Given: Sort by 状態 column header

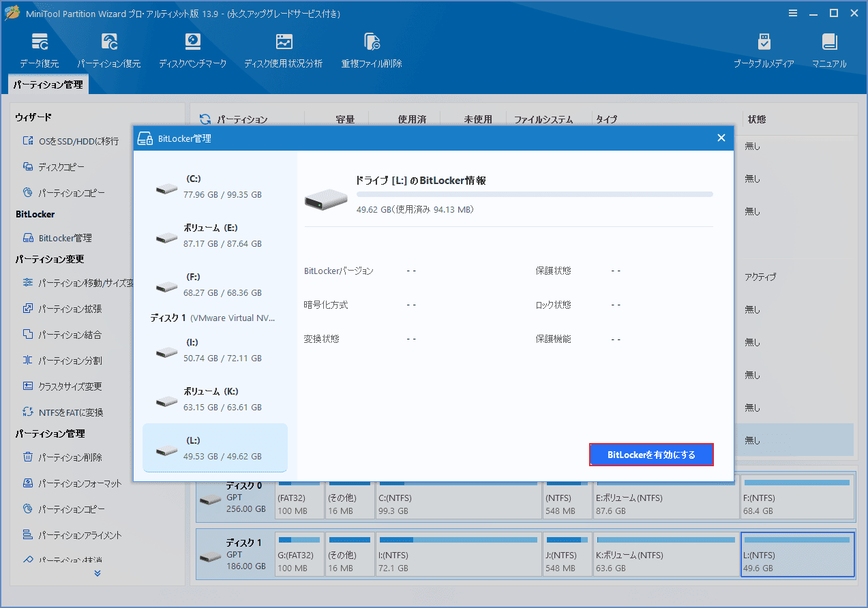Looking at the screenshot, I should click(x=757, y=119).
